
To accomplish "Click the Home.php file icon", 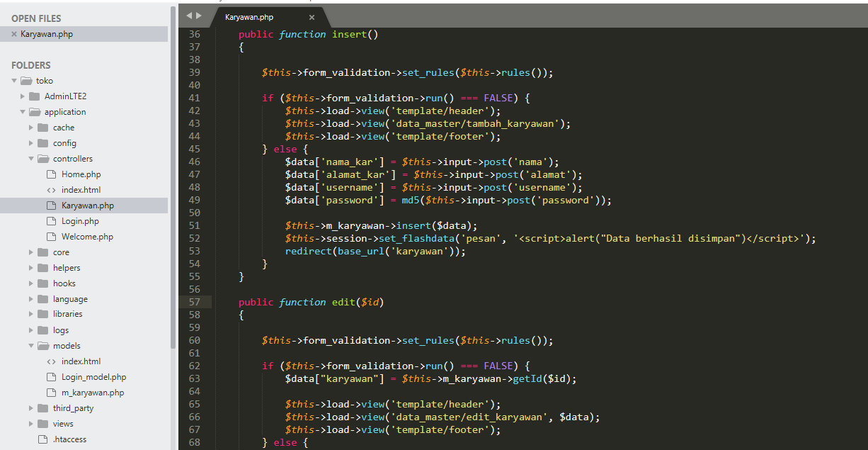I will pyautogui.click(x=51, y=174).
